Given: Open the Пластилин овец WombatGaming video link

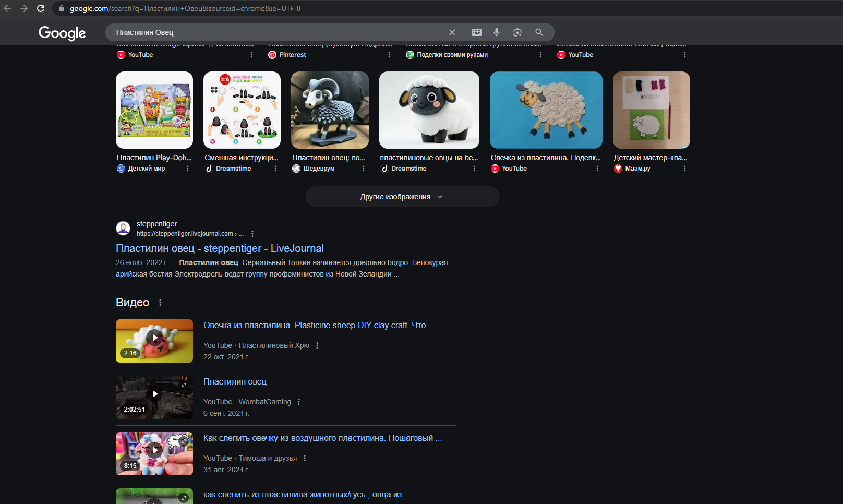Looking at the screenshot, I should pos(235,381).
